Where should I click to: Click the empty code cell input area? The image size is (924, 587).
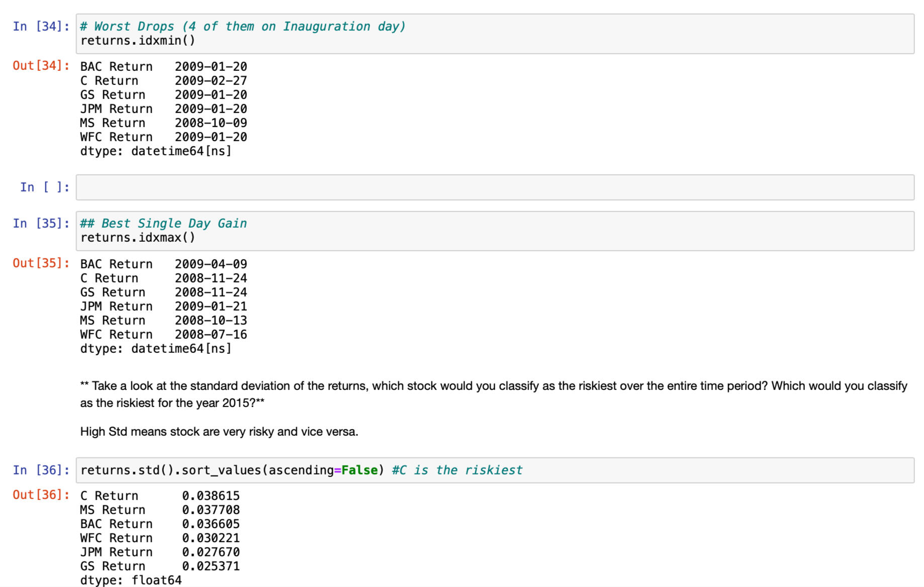tap(495, 187)
